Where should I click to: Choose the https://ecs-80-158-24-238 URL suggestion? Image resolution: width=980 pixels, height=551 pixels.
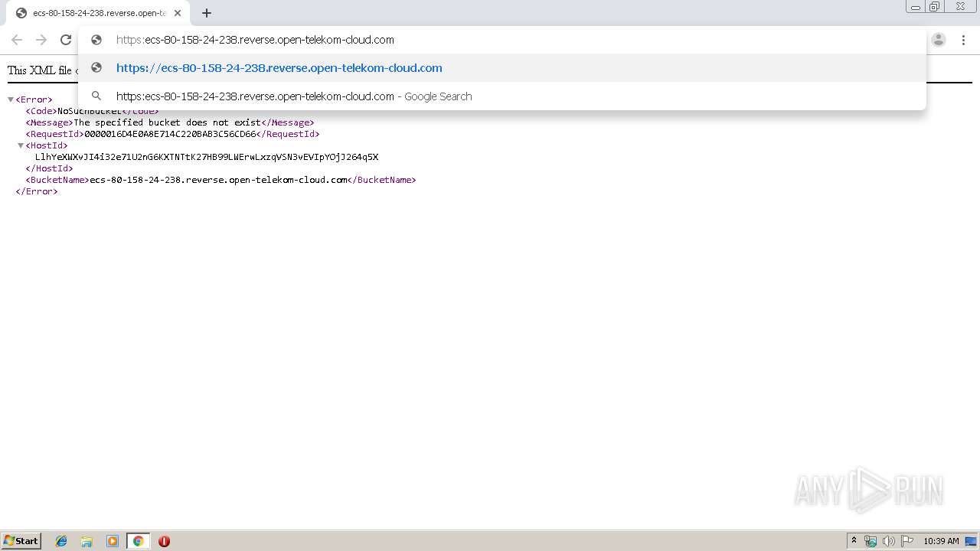(501, 68)
